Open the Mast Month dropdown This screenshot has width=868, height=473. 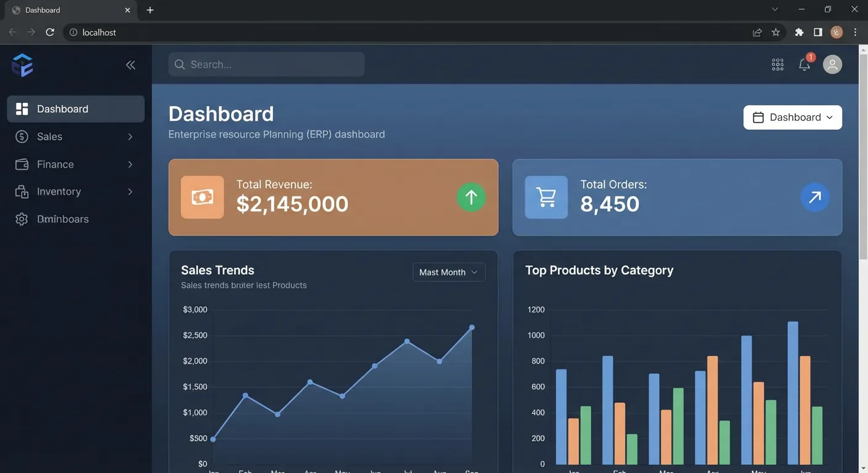[x=449, y=272]
